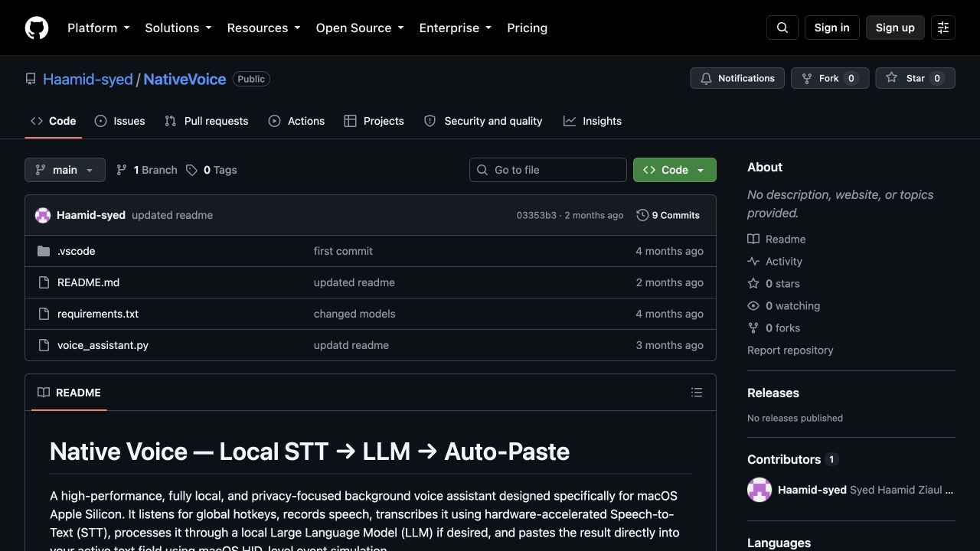Click the star icon beside 0 stars
The width and height of the screenshot is (980, 551).
[753, 283]
